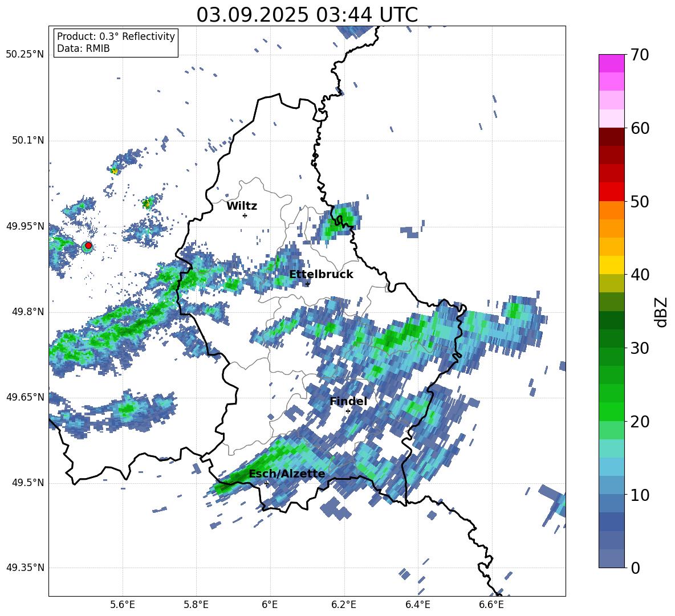Viewport: 675px width, 616px height.
Task: Click the colorbar tick label 70
Action: [x=640, y=55]
